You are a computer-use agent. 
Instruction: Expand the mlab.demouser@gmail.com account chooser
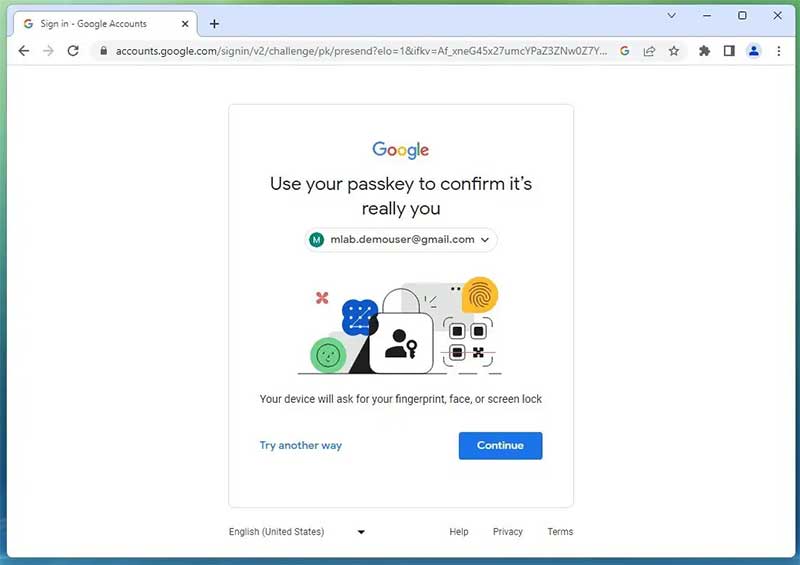(401, 239)
